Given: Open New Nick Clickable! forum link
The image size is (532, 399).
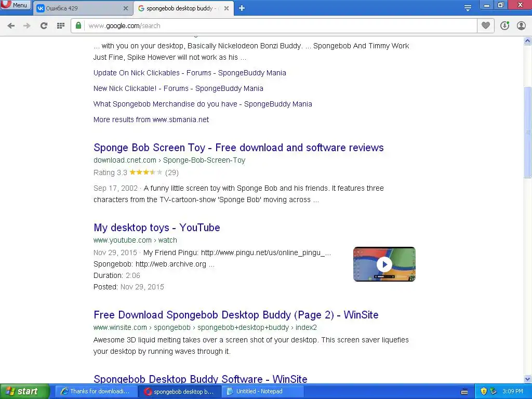Looking at the screenshot, I should tap(178, 88).
